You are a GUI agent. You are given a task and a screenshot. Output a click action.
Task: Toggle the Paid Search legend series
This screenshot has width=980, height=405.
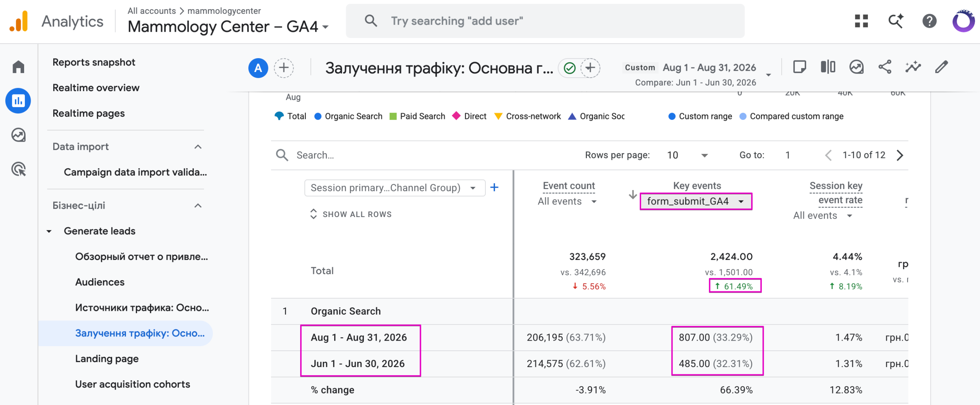(x=417, y=116)
